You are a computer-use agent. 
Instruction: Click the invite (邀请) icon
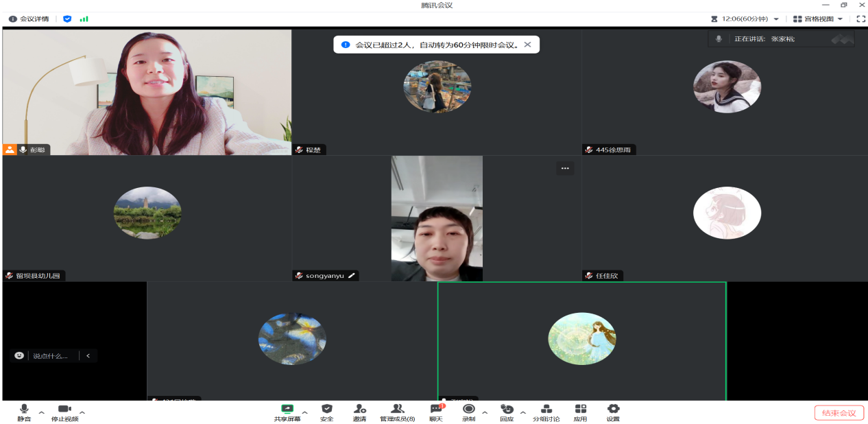point(359,412)
